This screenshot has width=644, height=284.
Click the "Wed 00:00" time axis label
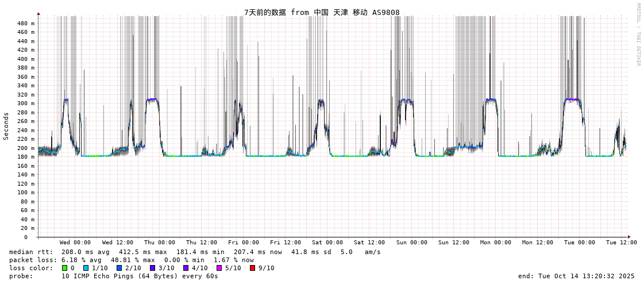[x=75, y=243]
